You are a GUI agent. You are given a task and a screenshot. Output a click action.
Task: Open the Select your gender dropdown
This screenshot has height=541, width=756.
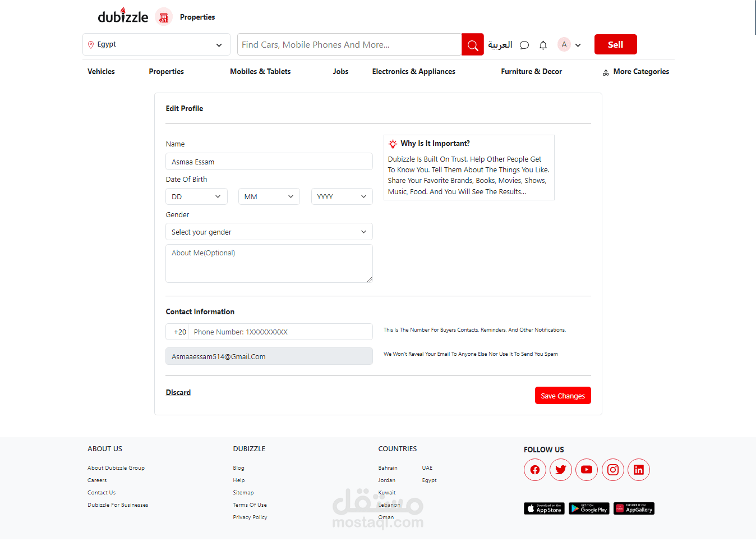click(x=269, y=232)
